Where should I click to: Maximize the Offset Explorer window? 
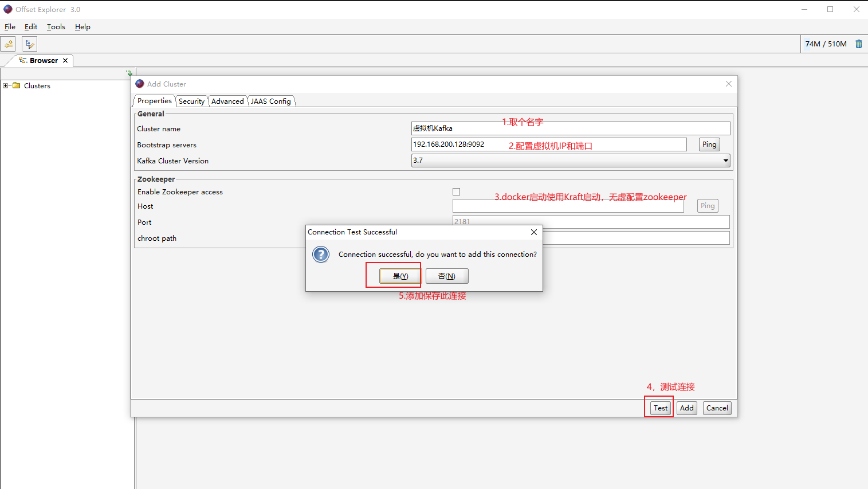click(x=830, y=9)
